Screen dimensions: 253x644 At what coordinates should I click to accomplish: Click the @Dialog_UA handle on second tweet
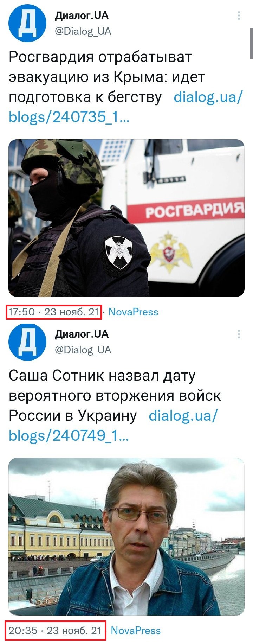click(x=83, y=350)
